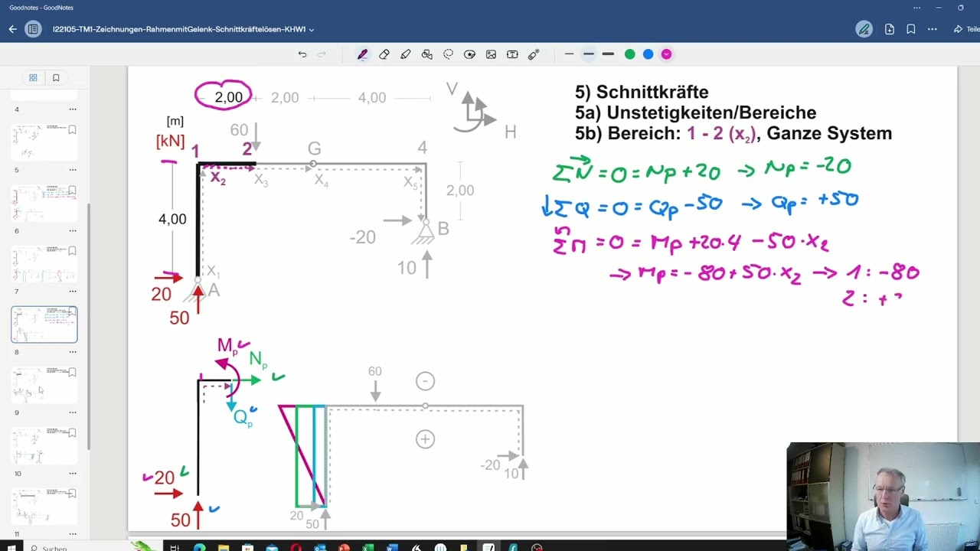Open options menu for page 9

[73, 412]
